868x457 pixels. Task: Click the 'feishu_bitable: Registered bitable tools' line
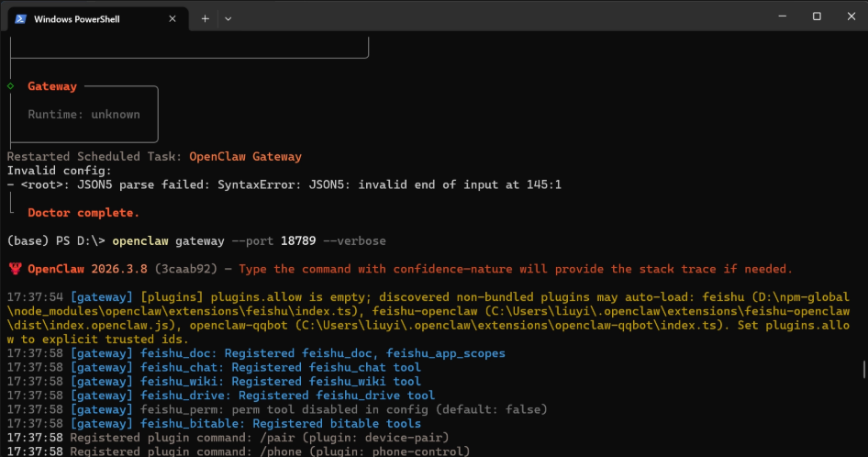click(x=214, y=424)
